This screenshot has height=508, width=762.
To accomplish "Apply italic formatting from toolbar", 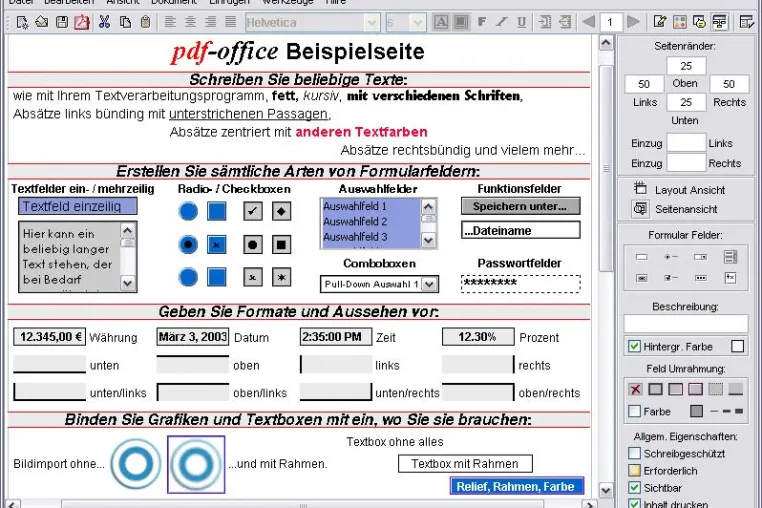I will tap(502, 22).
